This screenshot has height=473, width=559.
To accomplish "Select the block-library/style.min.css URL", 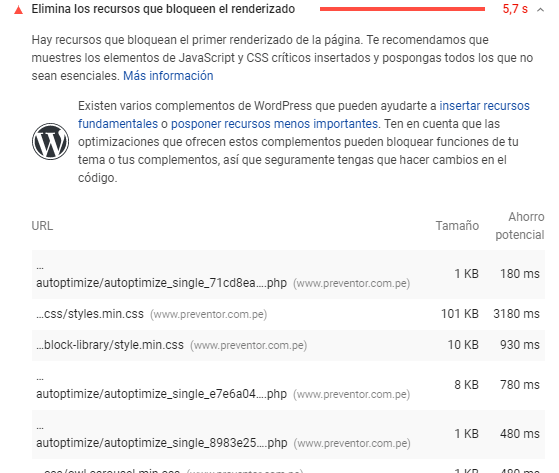I will click(110, 345).
